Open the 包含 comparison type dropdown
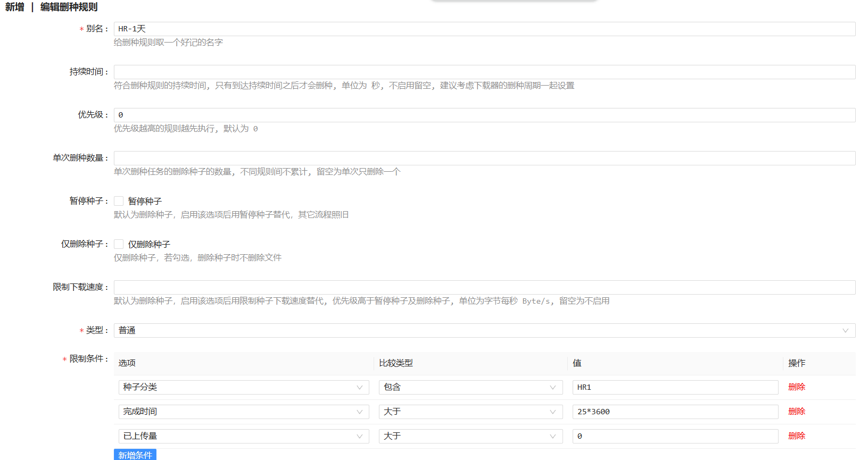868x460 pixels. (470, 387)
